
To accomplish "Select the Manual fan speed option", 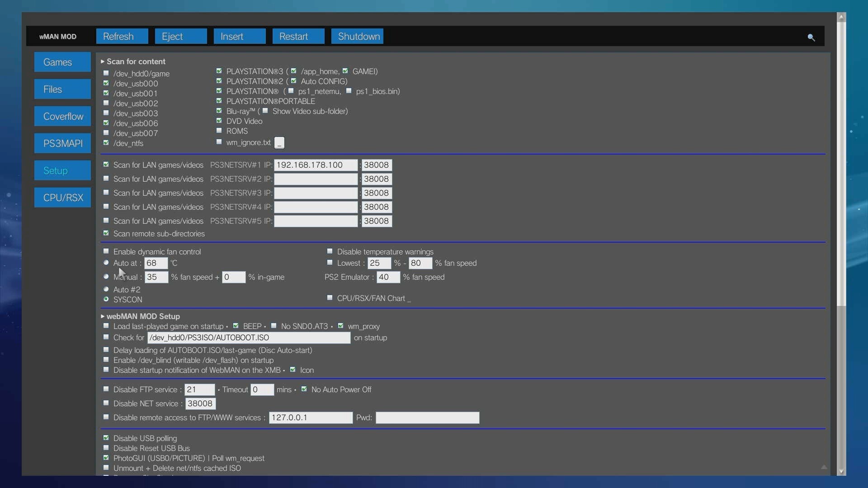I will [x=106, y=277].
